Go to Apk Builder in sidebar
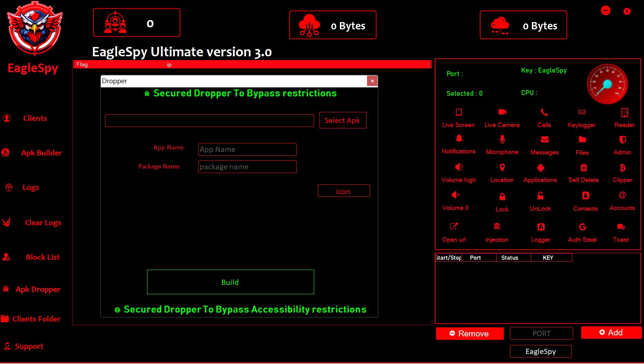The image size is (644, 364). (41, 153)
